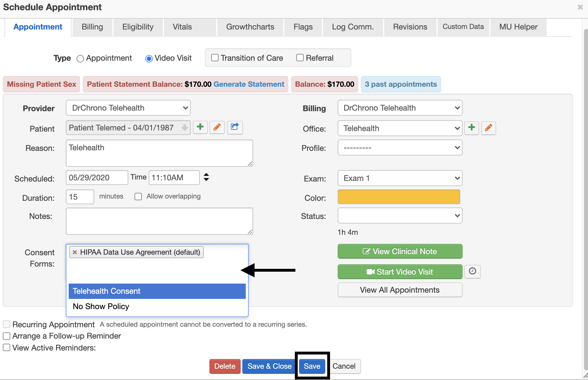This screenshot has height=380, width=588.
Task: Remove HIPAA Data Use Agreement tag
Action: 75,252
